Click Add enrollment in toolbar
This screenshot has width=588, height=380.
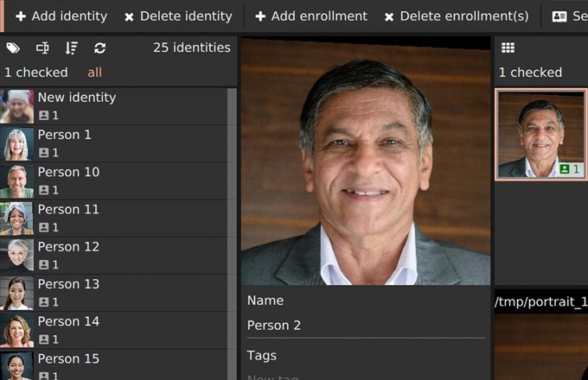(310, 16)
